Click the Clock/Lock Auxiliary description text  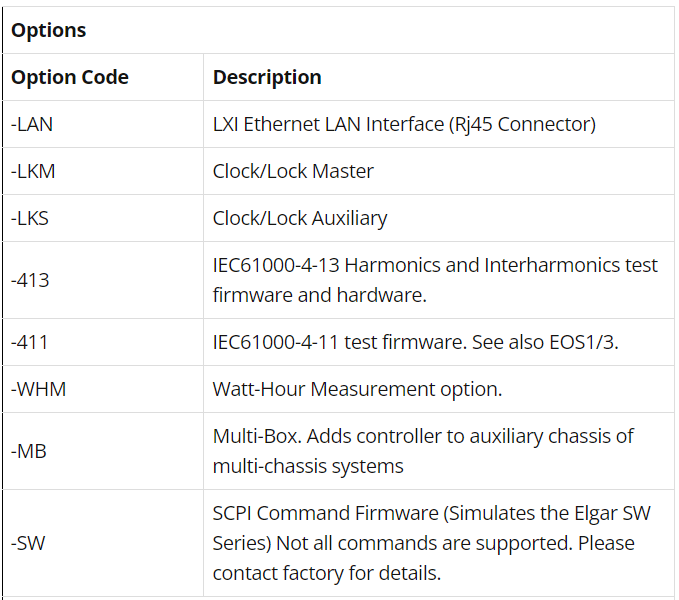[300, 218]
